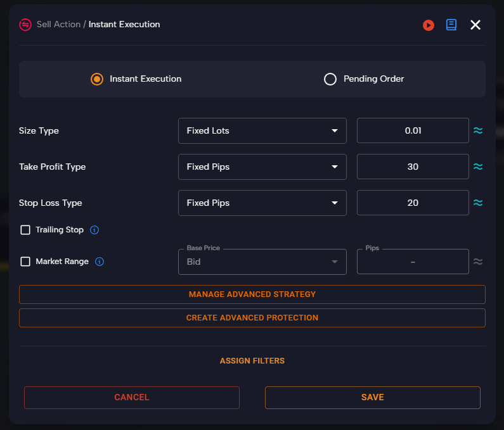Open the Stop Loss Type dropdown

(262, 203)
